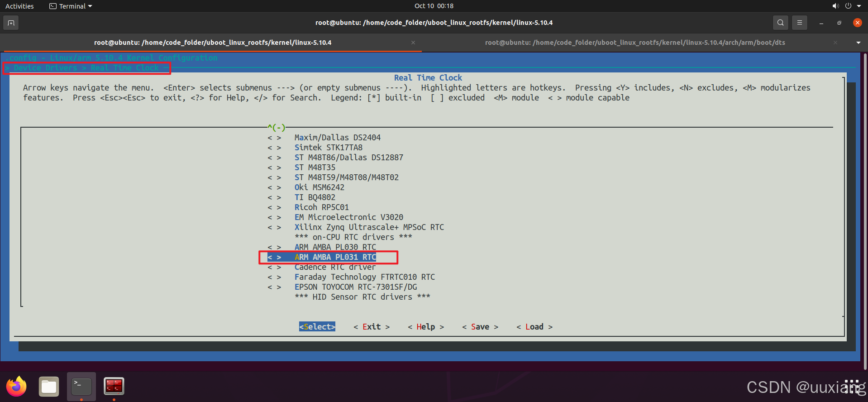Viewport: 868px width, 402px height.
Task: Click the power icon in the top bar
Action: pos(848,6)
